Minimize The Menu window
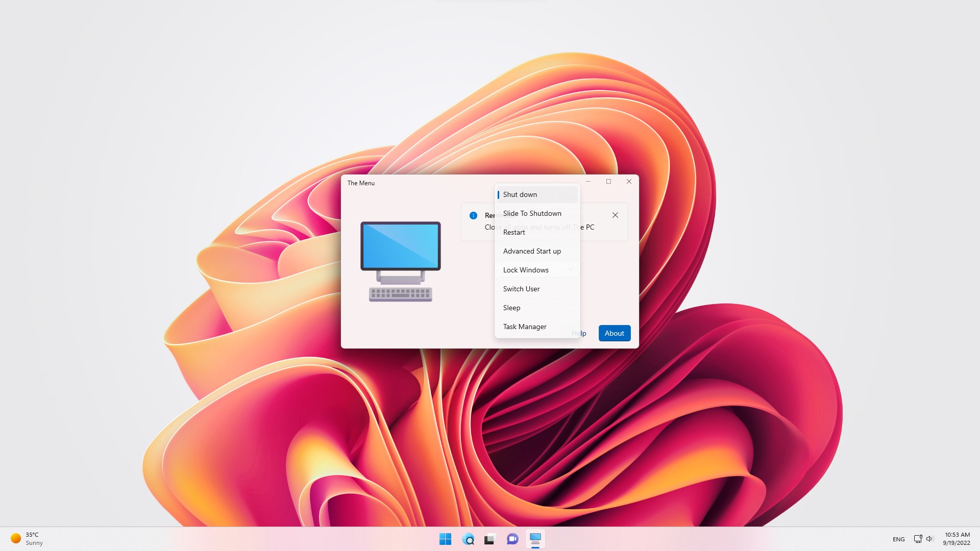Viewport: 980px width, 551px height. tap(588, 182)
